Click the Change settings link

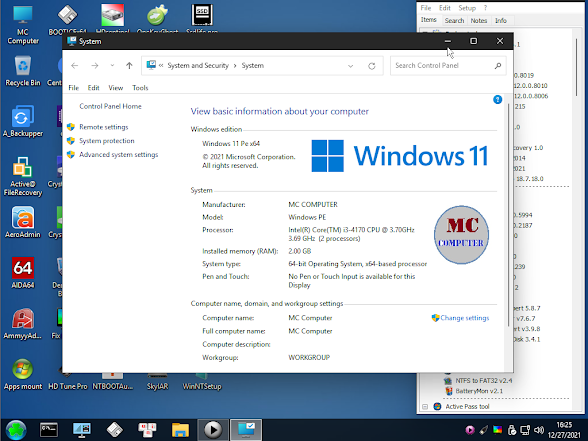(465, 318)
